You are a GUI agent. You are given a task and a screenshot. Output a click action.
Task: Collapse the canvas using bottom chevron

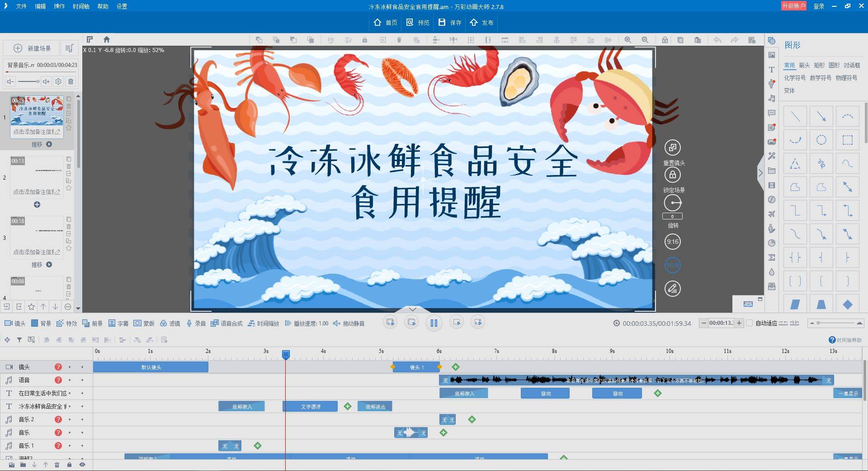click(x=412, y=309)
